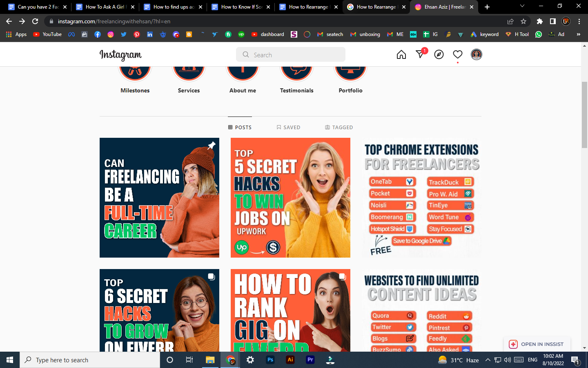Switch to the SAVED tab
Viewport: 588px width, 368px height.
[288, 127]
